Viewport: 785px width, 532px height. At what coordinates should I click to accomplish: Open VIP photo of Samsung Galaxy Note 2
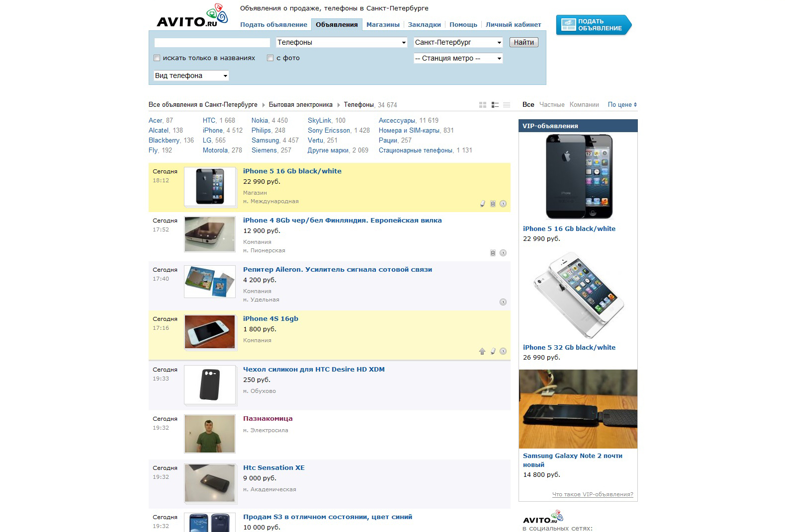point(578,409)
